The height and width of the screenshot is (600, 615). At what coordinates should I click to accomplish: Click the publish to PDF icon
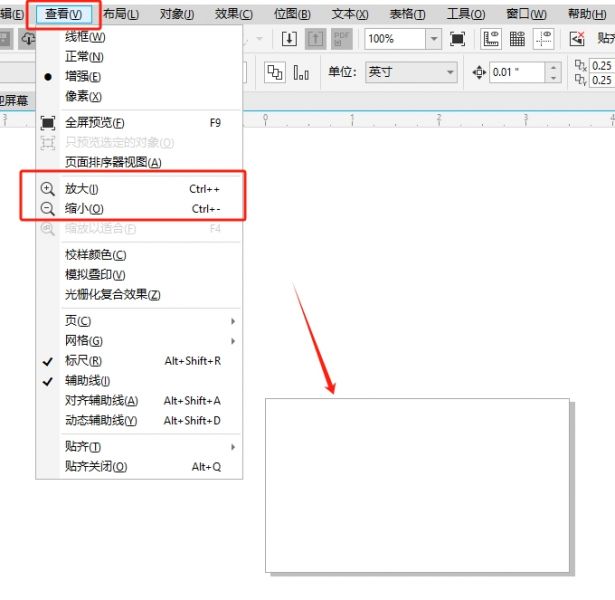(341, 39)
